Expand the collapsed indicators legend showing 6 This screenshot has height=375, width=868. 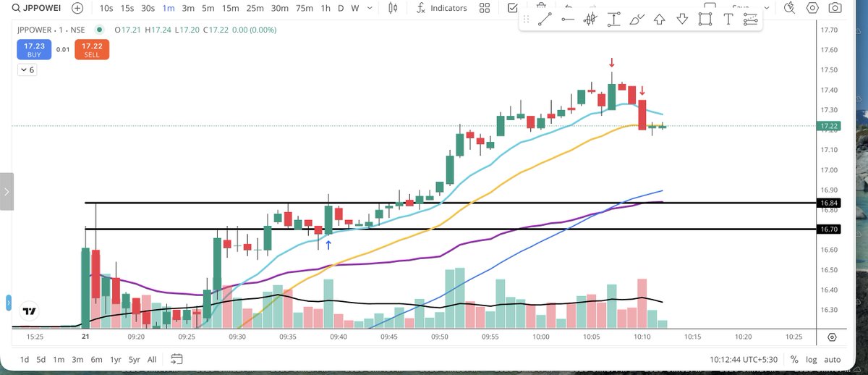(27, 70)
